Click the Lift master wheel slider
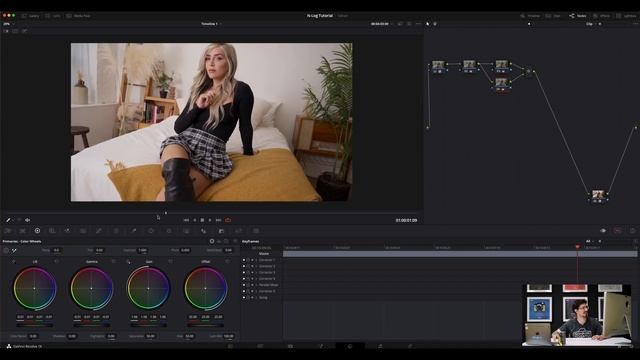This screenshot has width=640, height=360. point(35,325)
